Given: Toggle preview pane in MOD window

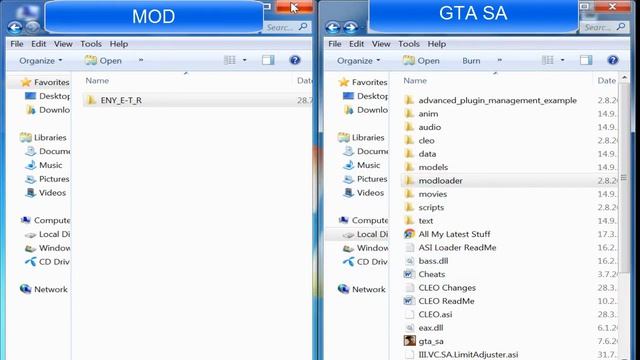Looking at the screenshot, I should tap(268, 60).
